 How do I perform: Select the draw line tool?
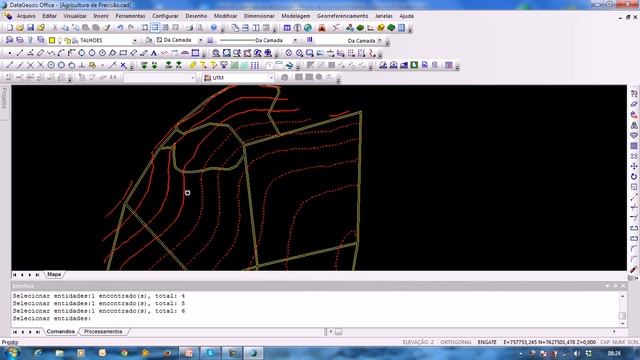[x=20, y=53]
